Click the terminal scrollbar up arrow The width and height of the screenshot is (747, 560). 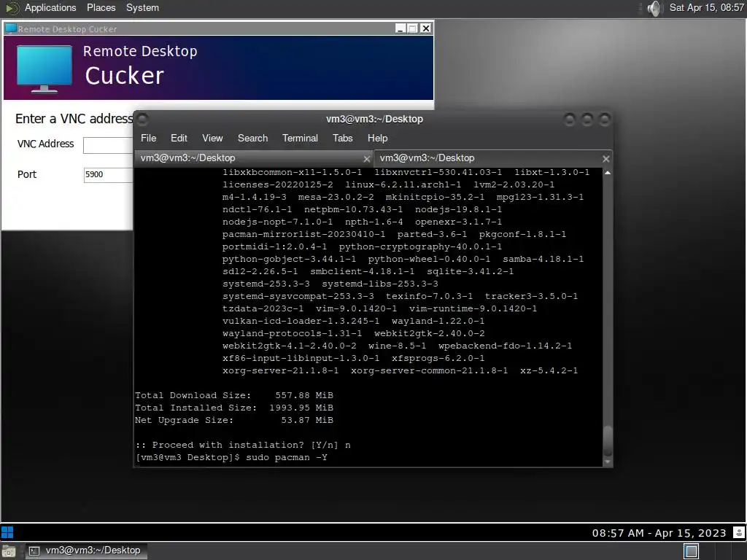click(608, 173)
